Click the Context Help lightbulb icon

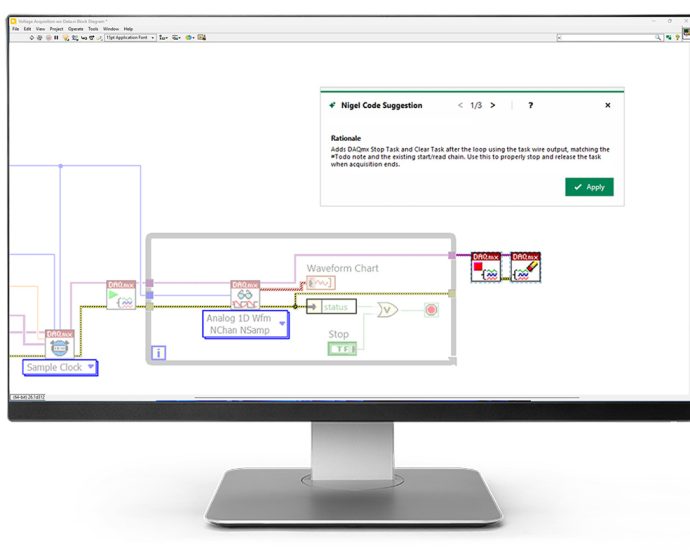(x=678, y=38)
